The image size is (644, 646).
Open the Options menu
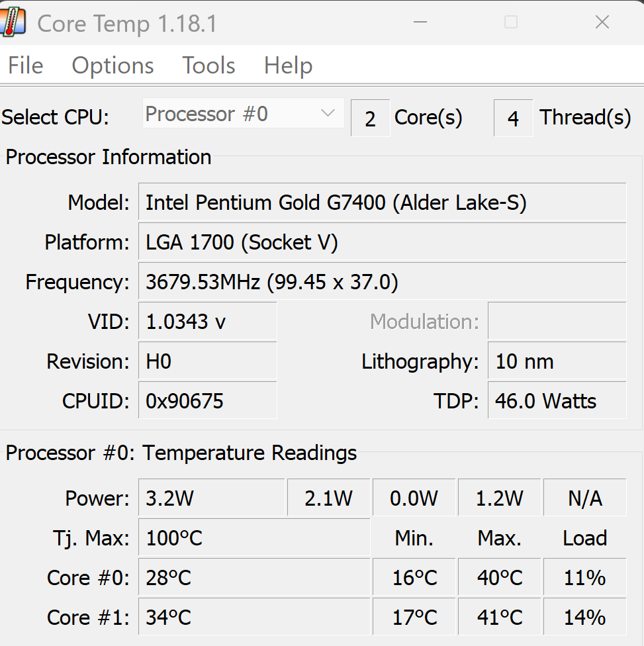(113, 66)
